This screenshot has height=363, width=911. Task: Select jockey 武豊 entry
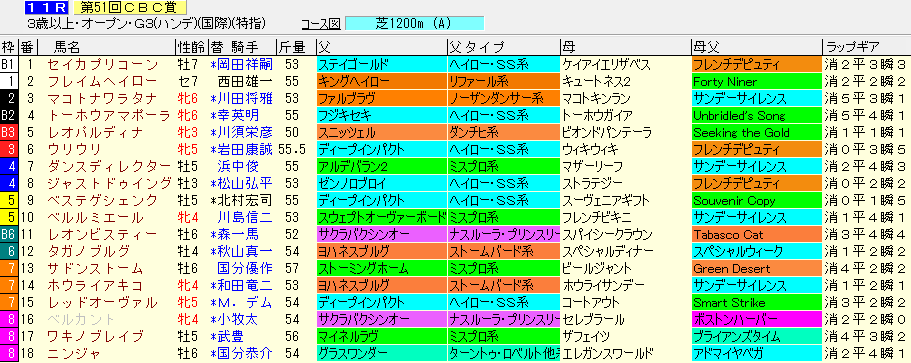coord(237,336)
